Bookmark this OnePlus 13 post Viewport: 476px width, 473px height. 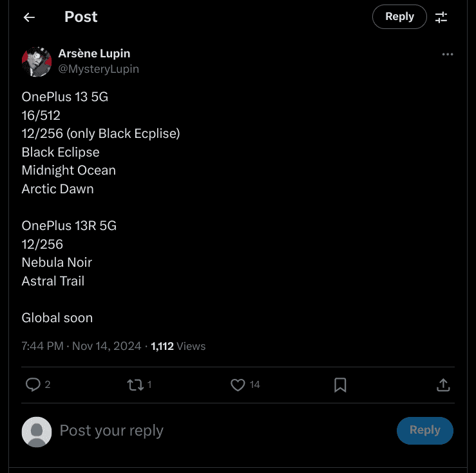[x=340, y=385]
